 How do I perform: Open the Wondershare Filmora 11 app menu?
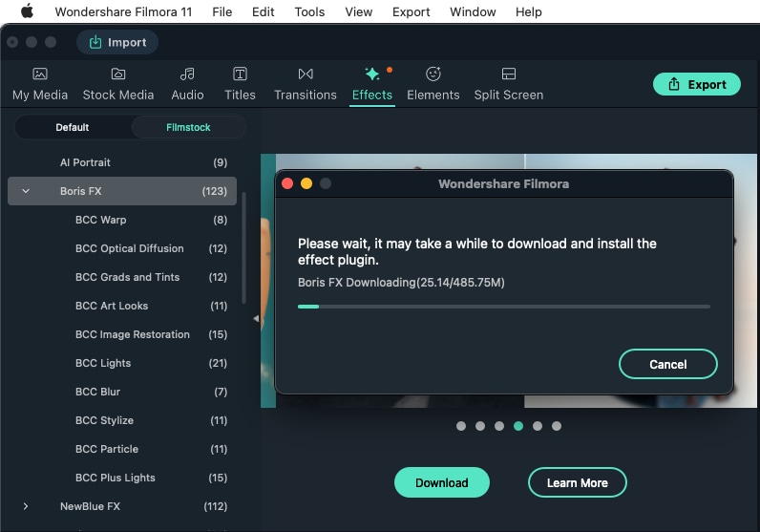(123, 11)
